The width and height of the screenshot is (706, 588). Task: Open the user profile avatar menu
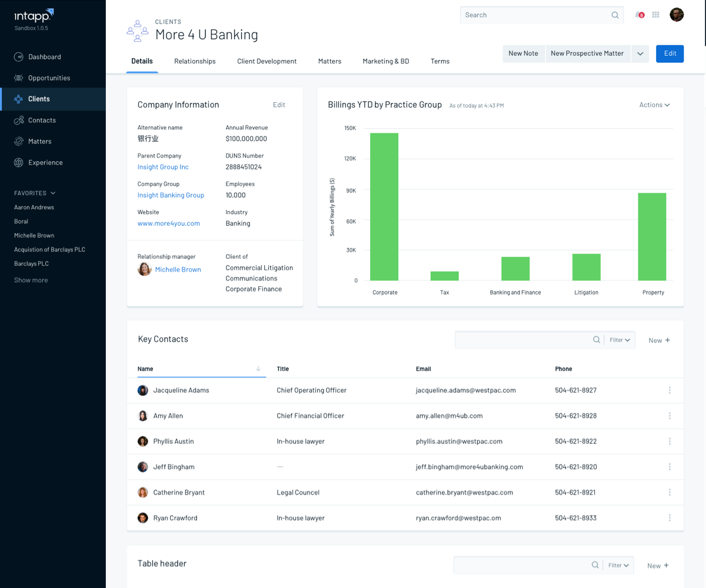click(x=677, y=15)
